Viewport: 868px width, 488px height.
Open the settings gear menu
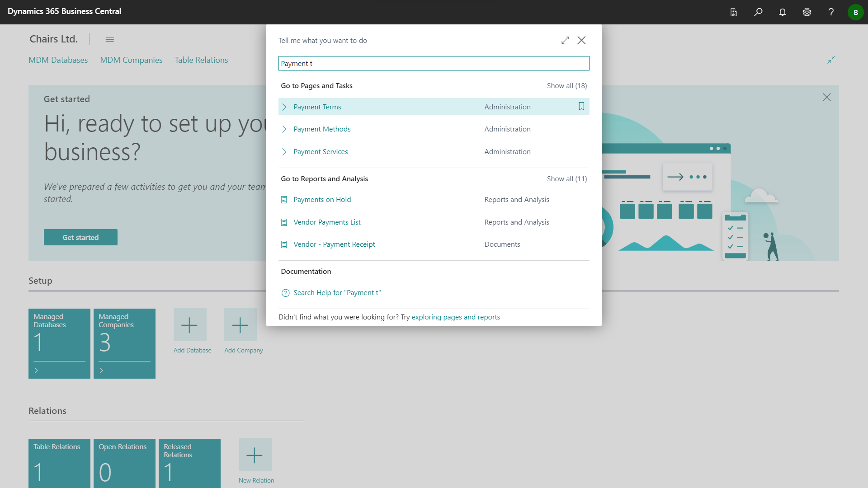(807, 12)
